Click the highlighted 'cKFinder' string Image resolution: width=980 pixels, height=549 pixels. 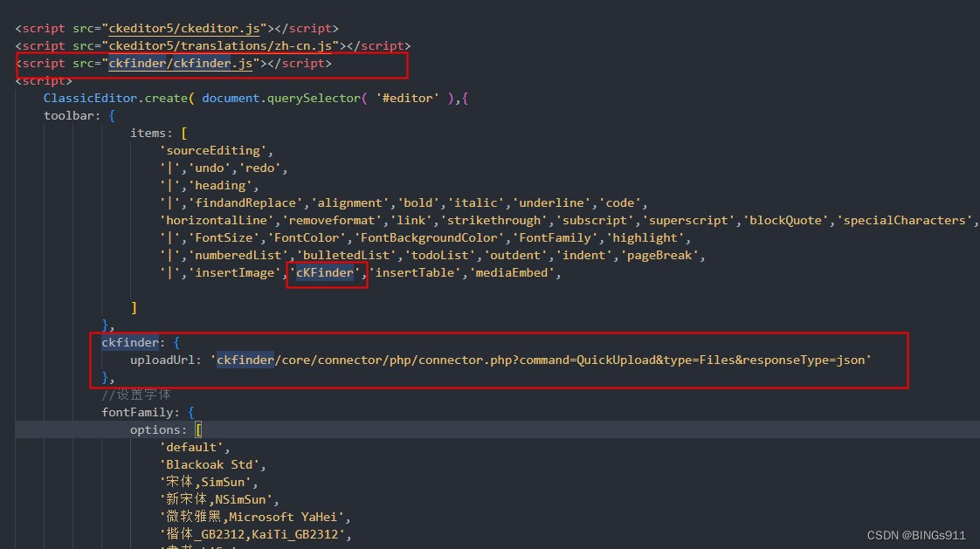point(325,273)
